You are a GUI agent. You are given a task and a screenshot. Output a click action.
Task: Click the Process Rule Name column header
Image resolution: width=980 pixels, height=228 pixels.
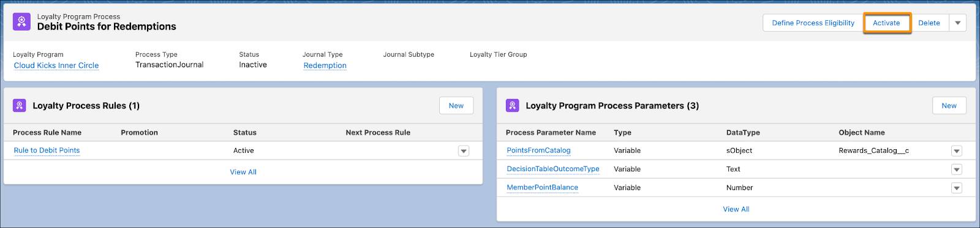click(x=47, y=133)
